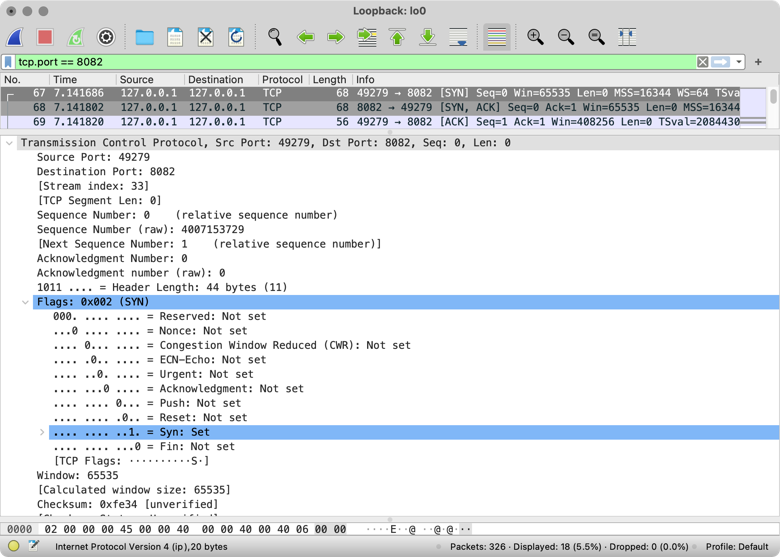Open a capture file folder icon

pyautogui.click(x=145, y=37)
